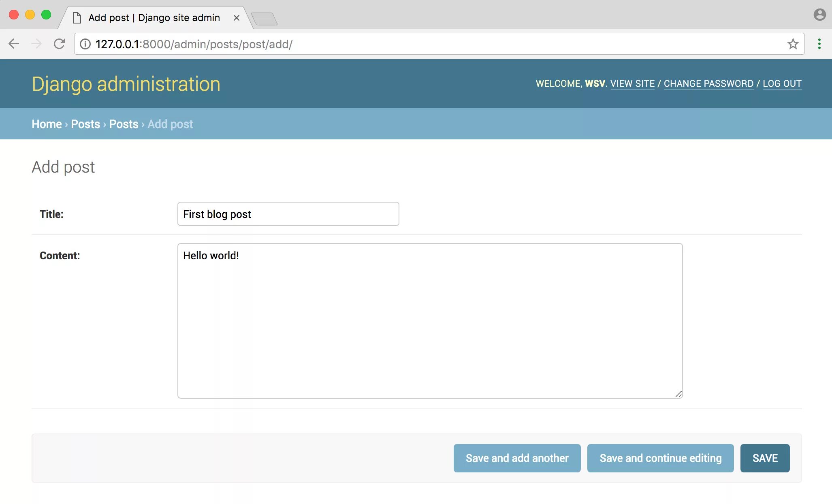Click the Save and add another button

click(x=516, y=457)
